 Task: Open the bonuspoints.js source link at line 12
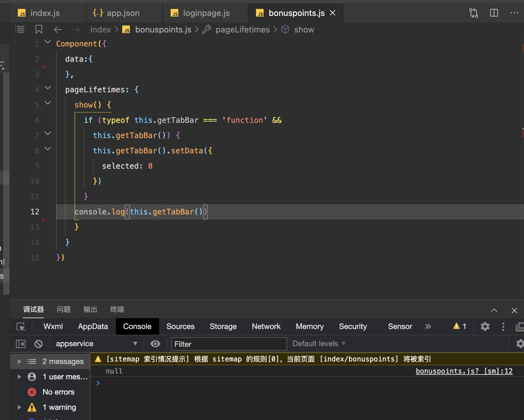coord(464,371)
